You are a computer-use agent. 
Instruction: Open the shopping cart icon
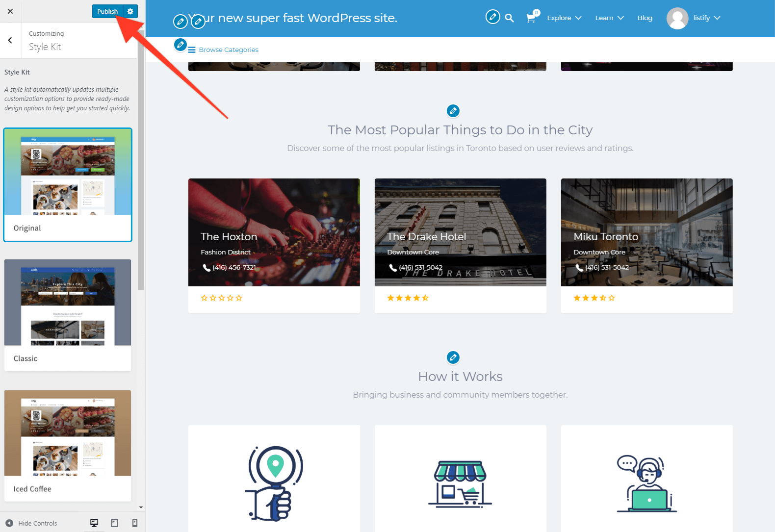point(531,18)
